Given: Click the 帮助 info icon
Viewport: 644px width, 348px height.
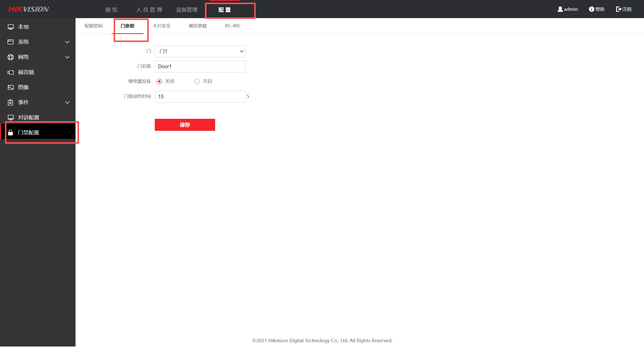Looking at the screenshot, I should pos(591,9).
